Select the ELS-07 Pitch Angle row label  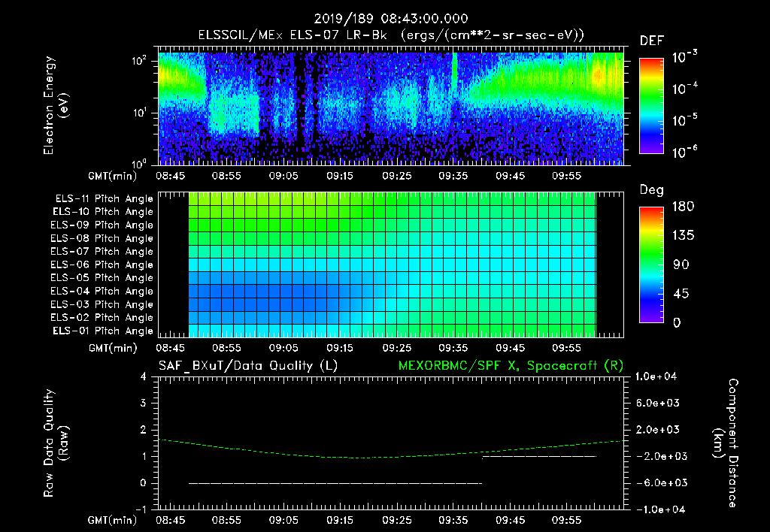(102, 251)
